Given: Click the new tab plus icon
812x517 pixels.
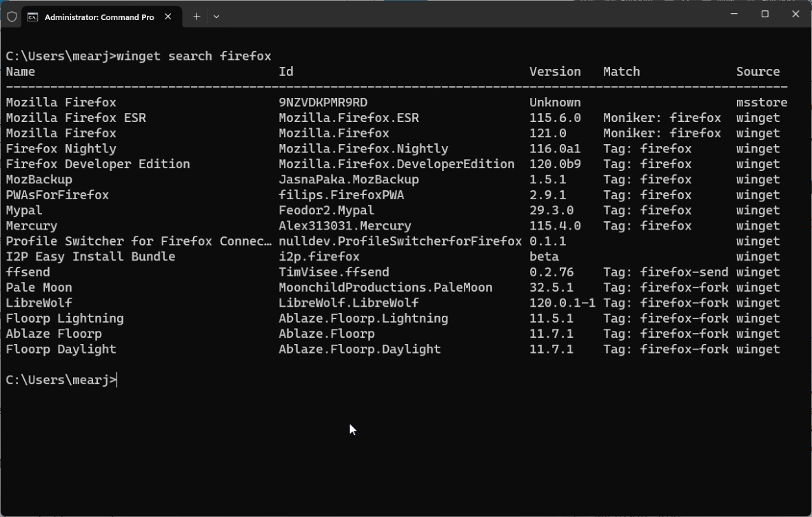Looking at the screenshot, I should click(x=196, y=14).
